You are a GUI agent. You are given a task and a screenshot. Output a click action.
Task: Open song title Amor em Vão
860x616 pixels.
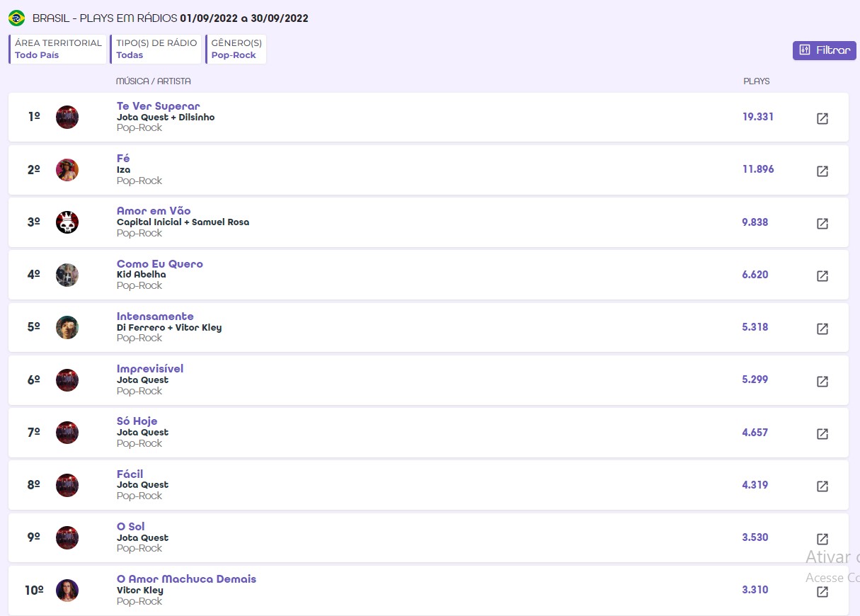[x=154, y=211]
